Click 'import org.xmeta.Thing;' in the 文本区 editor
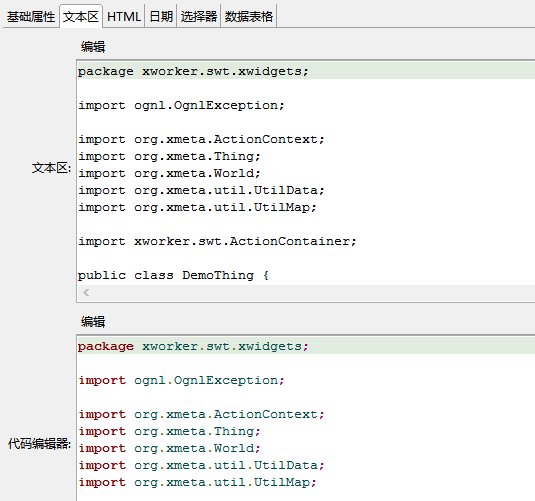 tap(169, 157)
